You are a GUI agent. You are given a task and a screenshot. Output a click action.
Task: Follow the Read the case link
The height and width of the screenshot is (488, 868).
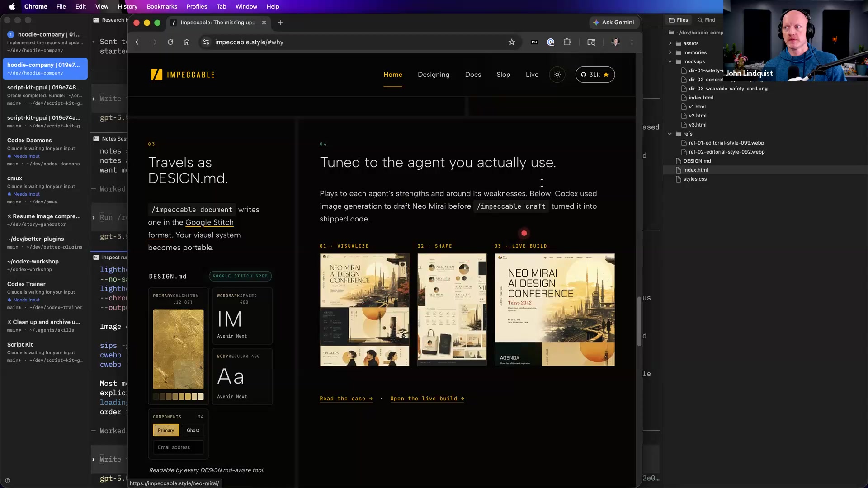click(x=346, y=399)
